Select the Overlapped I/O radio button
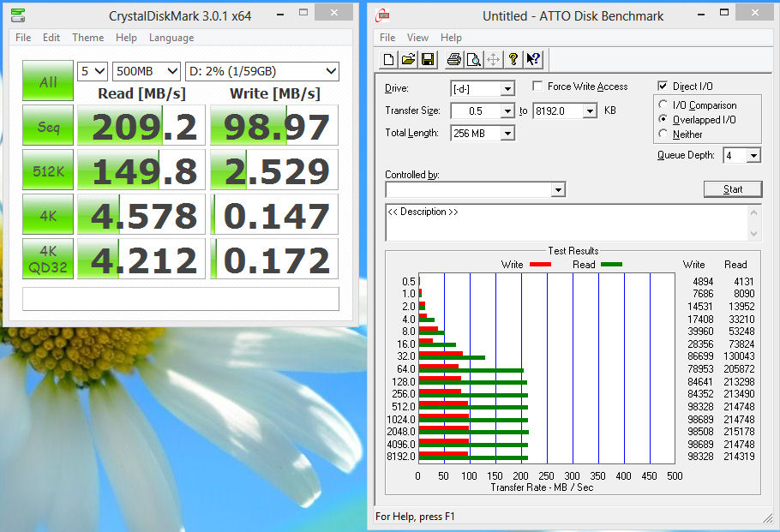This screenshot has width=780, height=532. click(663, 119)
